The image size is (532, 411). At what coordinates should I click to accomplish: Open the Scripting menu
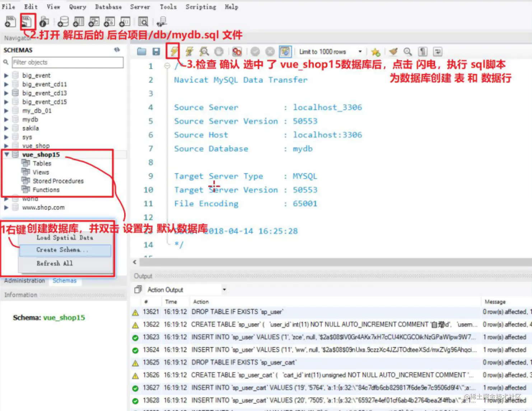click(201, 6)
